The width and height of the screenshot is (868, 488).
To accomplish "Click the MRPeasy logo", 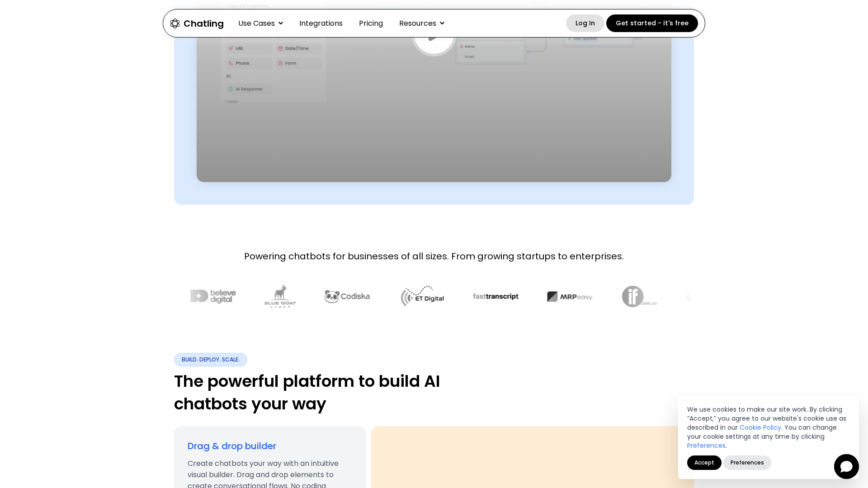I will click(x=570, y=296).
